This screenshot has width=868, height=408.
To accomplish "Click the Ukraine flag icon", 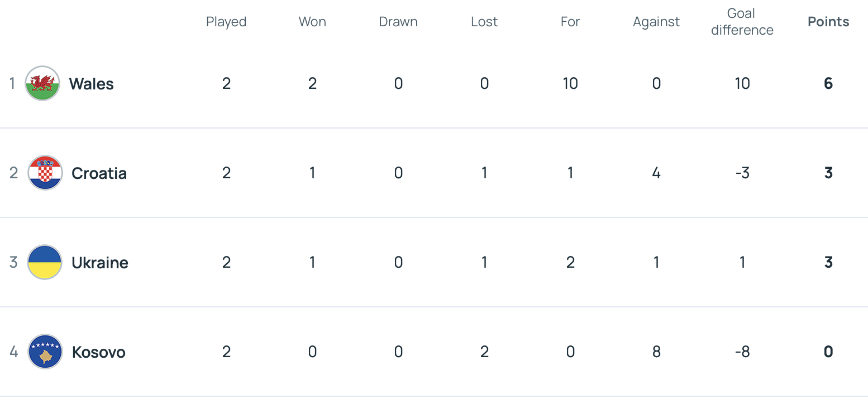I will pyautogui.click(x=45, y=262).
